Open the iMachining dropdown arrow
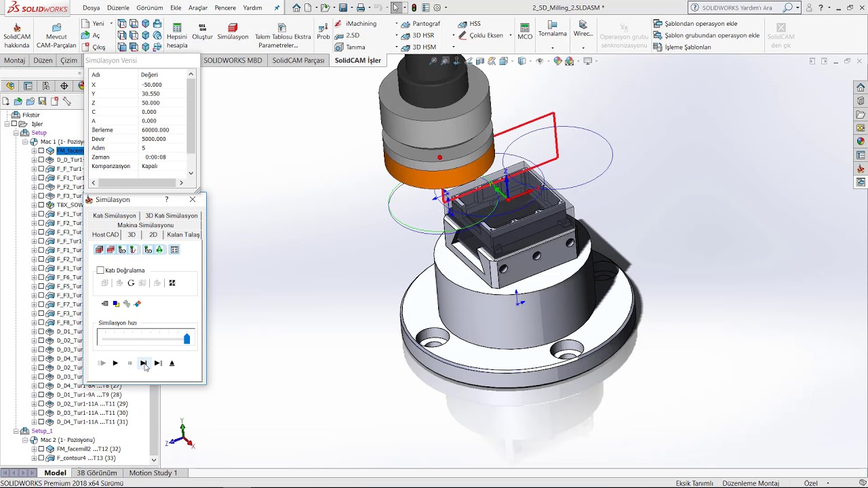Image resolution: width=868 pixels, height=488 pixels. [397, 24]
